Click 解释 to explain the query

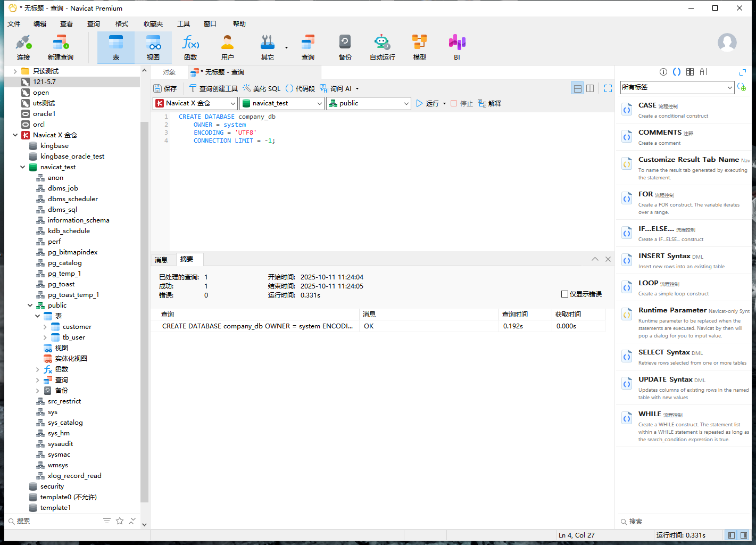tap(489, 104)
